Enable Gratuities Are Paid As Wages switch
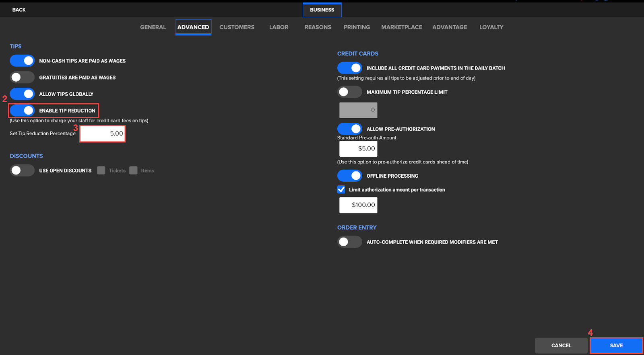 [x=22, y=77]
